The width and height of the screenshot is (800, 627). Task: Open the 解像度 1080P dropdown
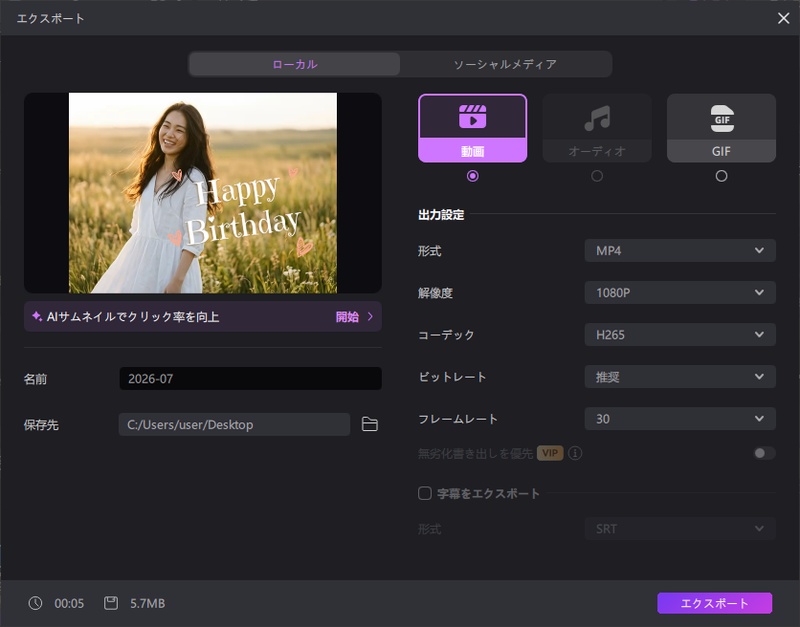(680, 292)
